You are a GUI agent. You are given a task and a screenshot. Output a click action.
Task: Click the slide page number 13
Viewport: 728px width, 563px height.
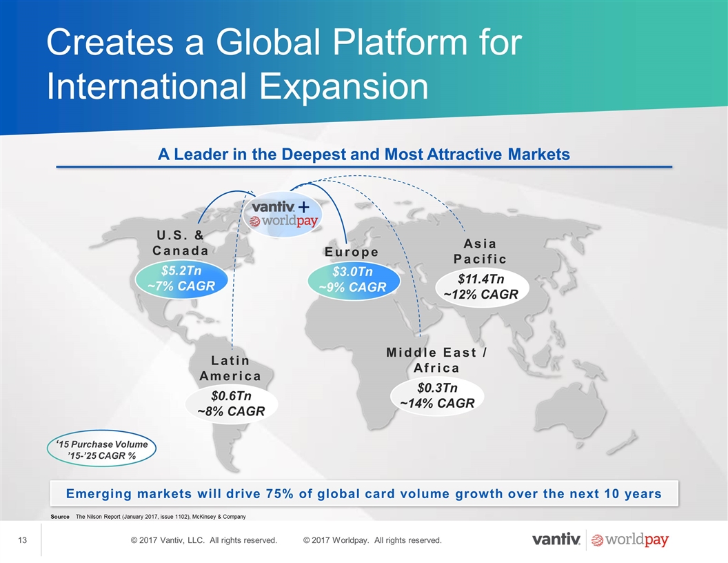tap(22, 540)
